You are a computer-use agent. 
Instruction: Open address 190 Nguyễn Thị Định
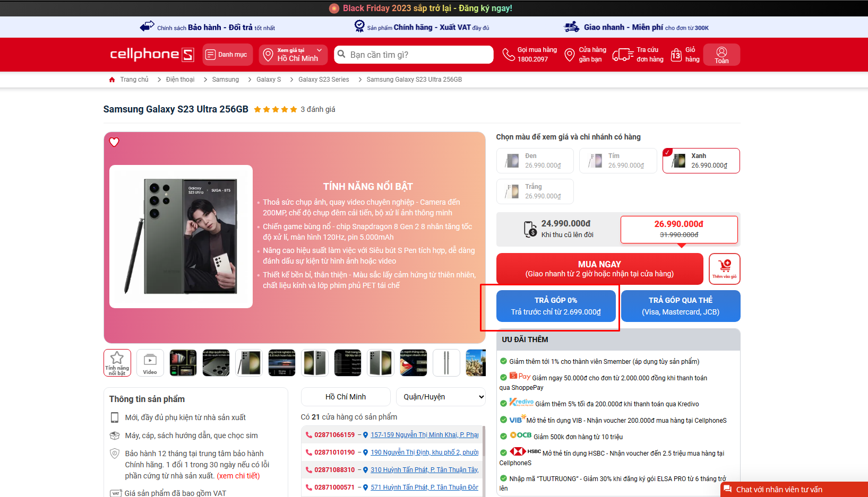tap(425, 452)
